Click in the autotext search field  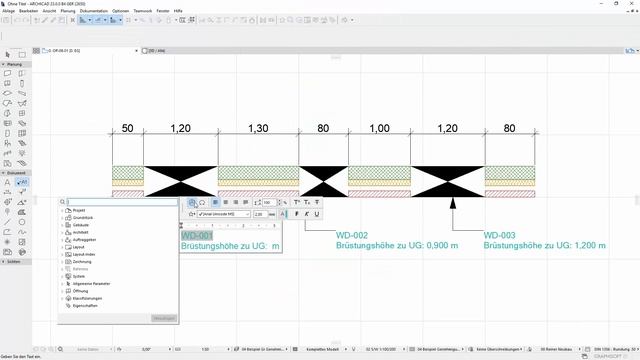coord(122,202)
